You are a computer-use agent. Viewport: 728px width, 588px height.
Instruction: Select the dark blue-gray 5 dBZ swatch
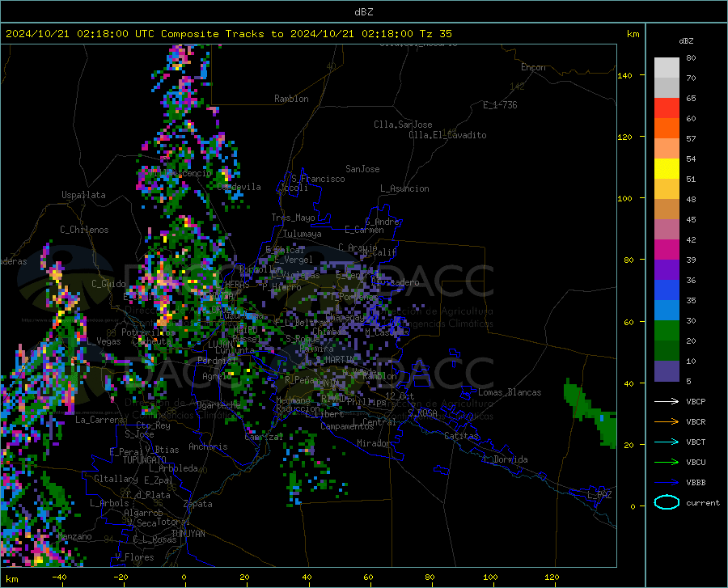(667, 370)
